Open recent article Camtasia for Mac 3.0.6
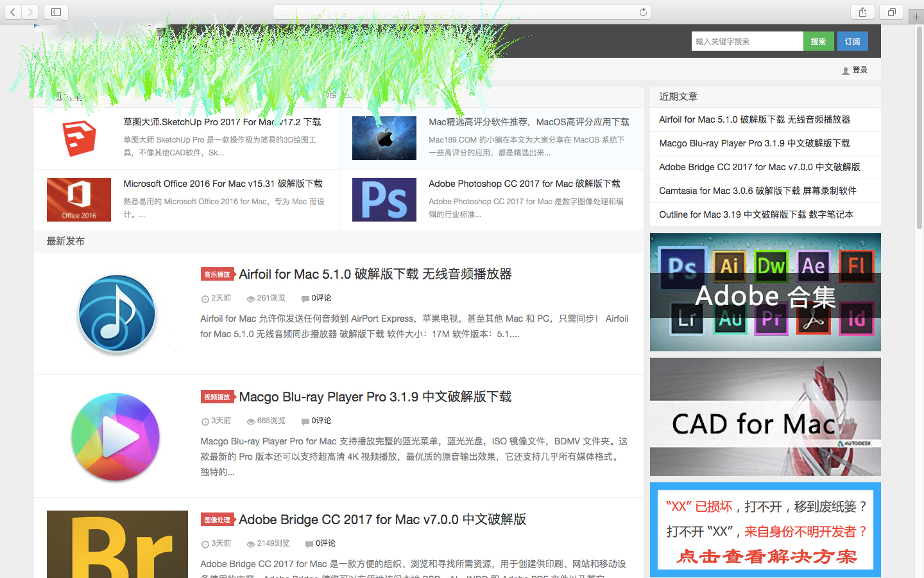 tap(758, 191)
